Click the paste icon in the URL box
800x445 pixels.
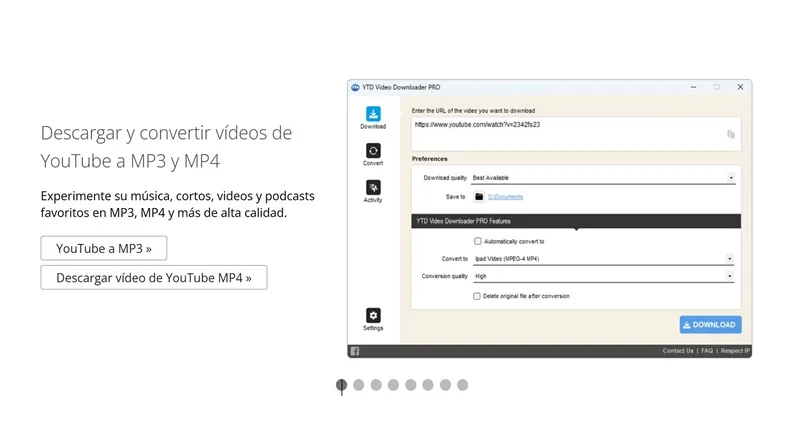[x=731, y=134]
